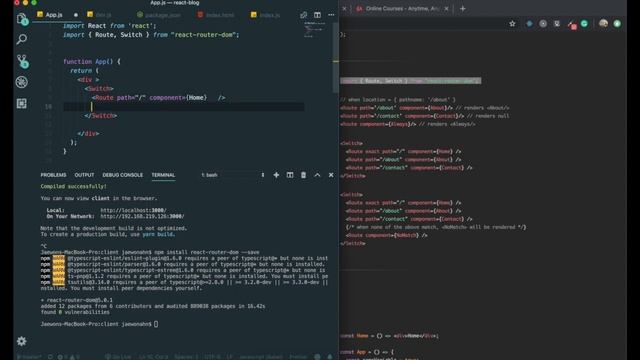The image size is (640, 360).
Task: Click the green Grammarly extension icon
Action: coord(584,24)
